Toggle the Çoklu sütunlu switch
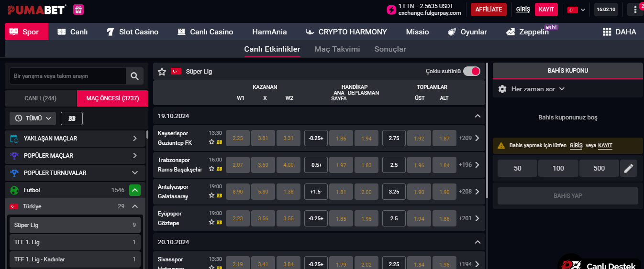 coord(471,71)
